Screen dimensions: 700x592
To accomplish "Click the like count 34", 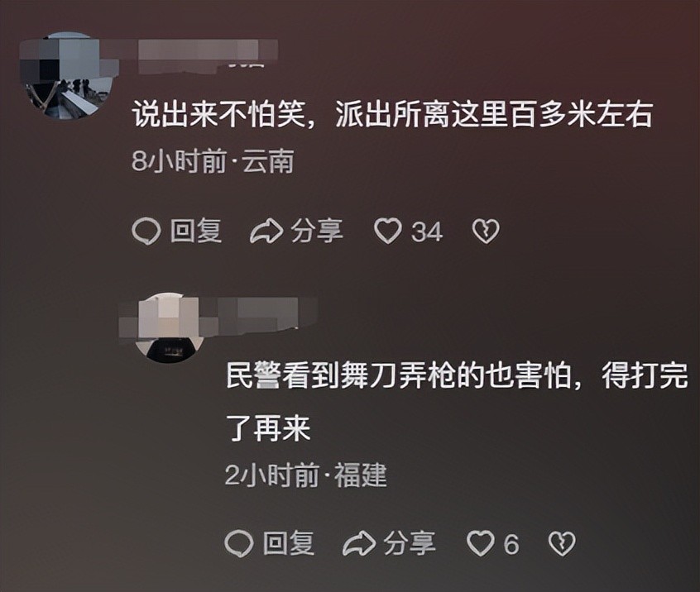I will [427, 232].
